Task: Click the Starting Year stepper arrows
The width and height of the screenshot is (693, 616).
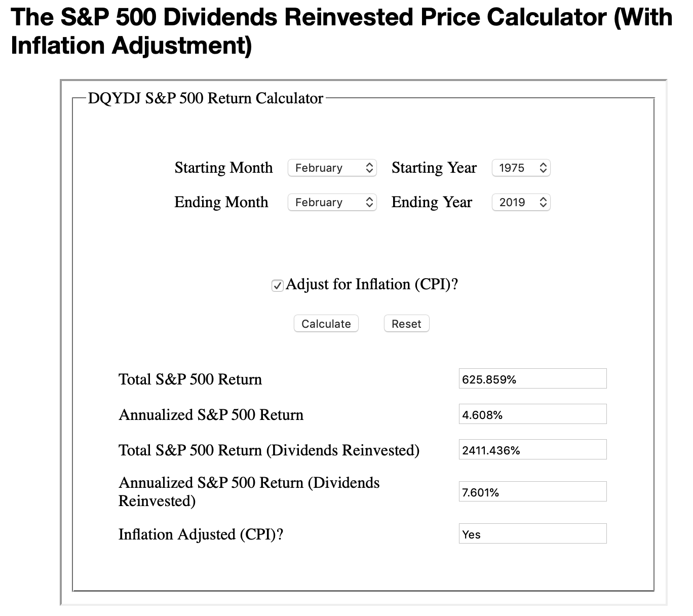Action: tap(543, 168)
